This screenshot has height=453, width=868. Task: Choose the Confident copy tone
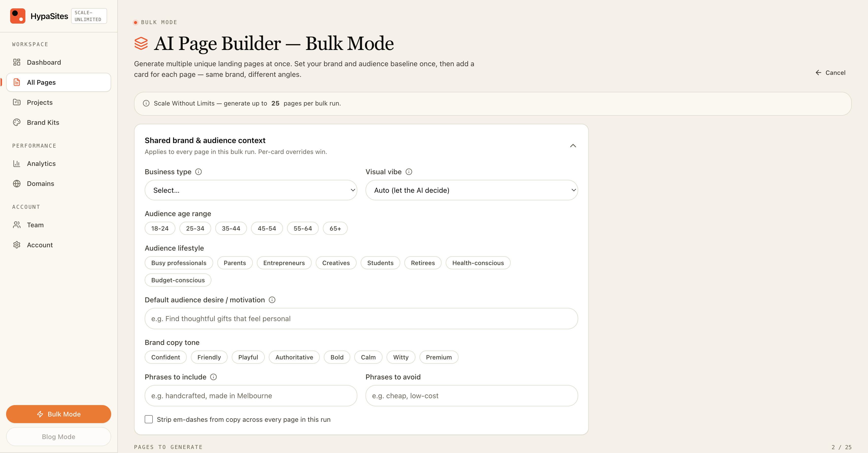(165, 357)
